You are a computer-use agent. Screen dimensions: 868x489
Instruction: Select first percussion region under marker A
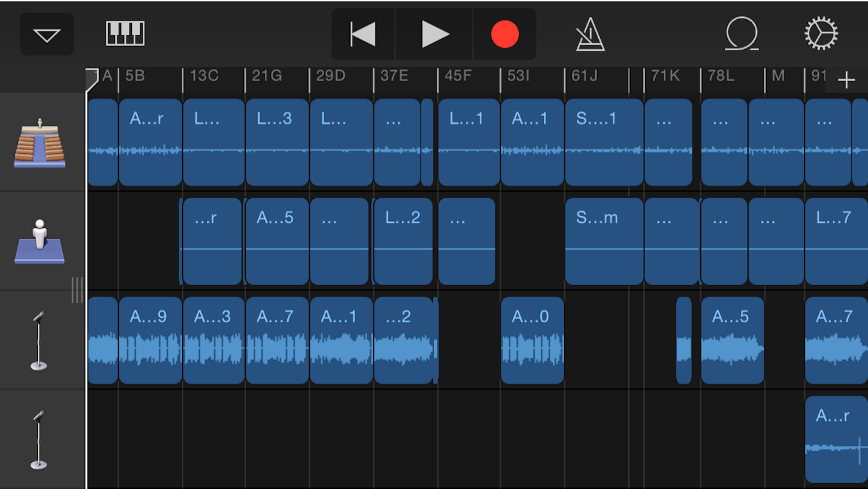point(103,143)
